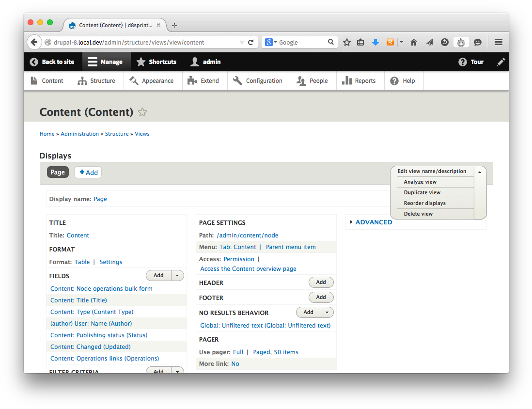Add page to shortcuts via star outline
532x409 pixels.
142,112
